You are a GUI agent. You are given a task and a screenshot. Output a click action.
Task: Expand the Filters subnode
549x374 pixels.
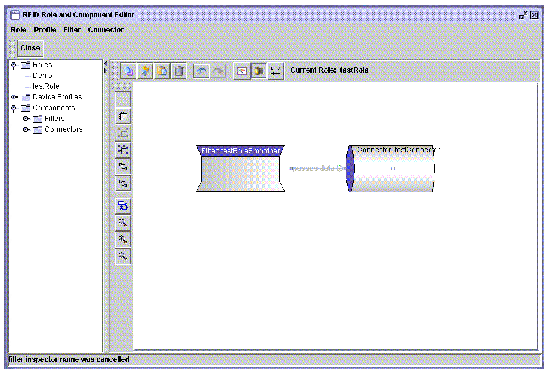(26, 119)
